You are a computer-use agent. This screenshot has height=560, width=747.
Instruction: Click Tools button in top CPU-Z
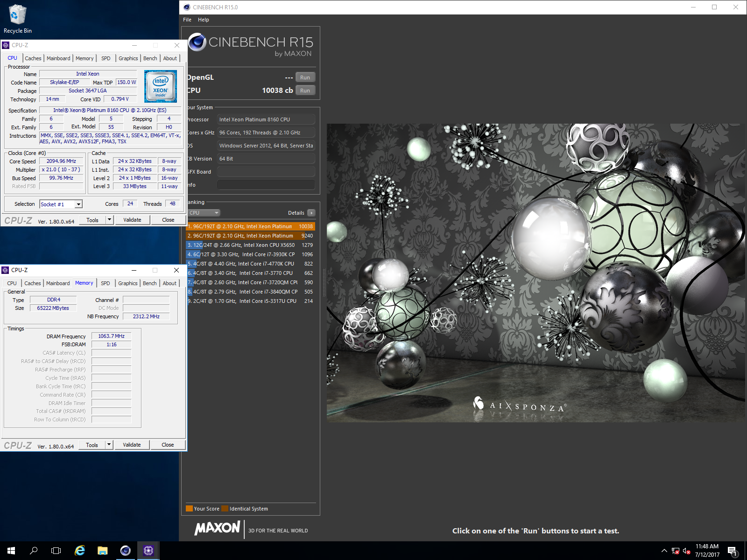click(x=92, y=220)
